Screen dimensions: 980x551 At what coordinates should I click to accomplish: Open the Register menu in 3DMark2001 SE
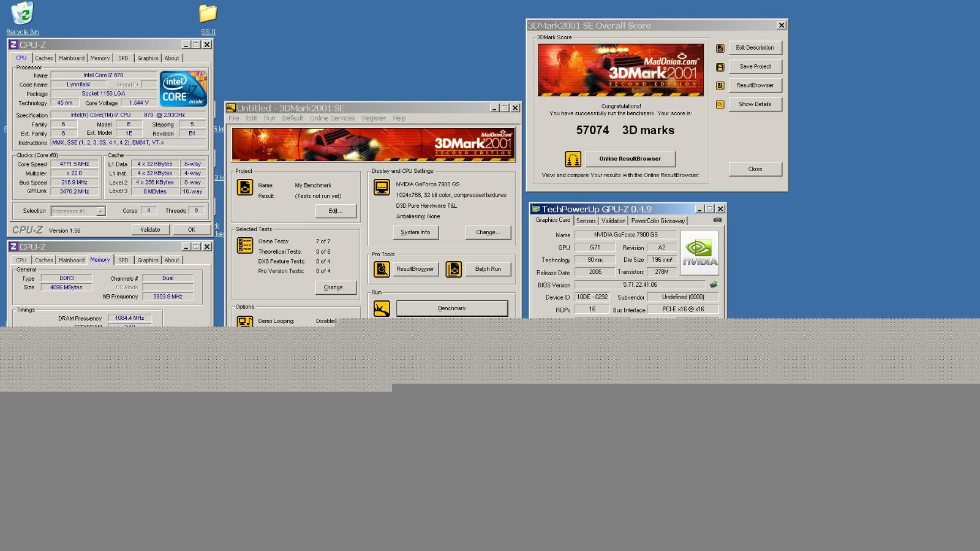click(374, 118)
